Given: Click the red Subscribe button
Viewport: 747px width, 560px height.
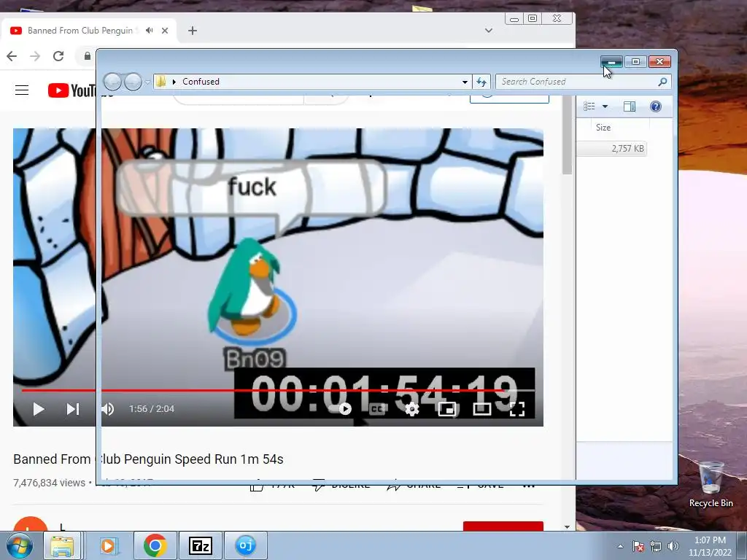Looking at the screenshot, I should point(503,526).
